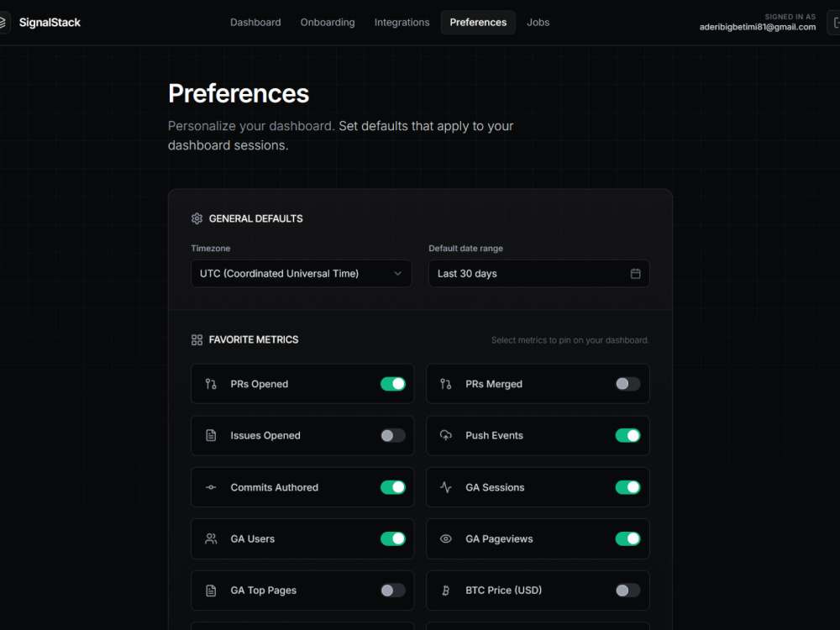Click the SignalStack logo icon

coord(3,23)
